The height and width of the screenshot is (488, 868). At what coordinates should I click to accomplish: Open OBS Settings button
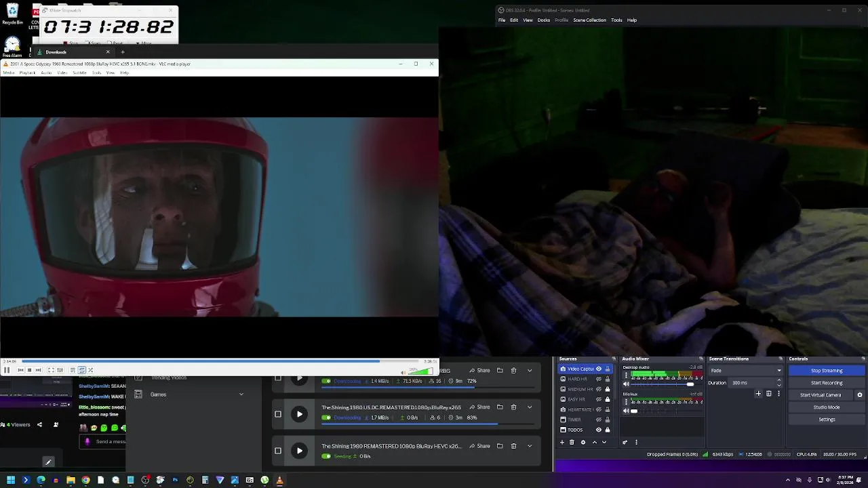coord(827,420)
